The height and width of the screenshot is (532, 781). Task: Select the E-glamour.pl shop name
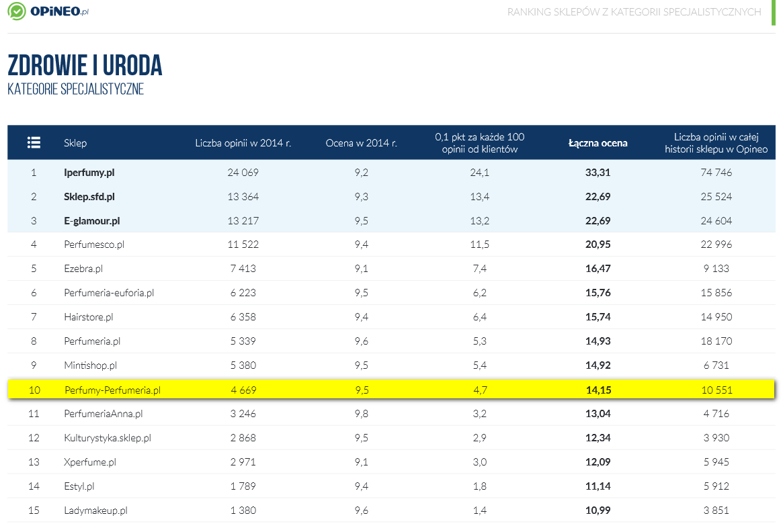coord(92,221)
